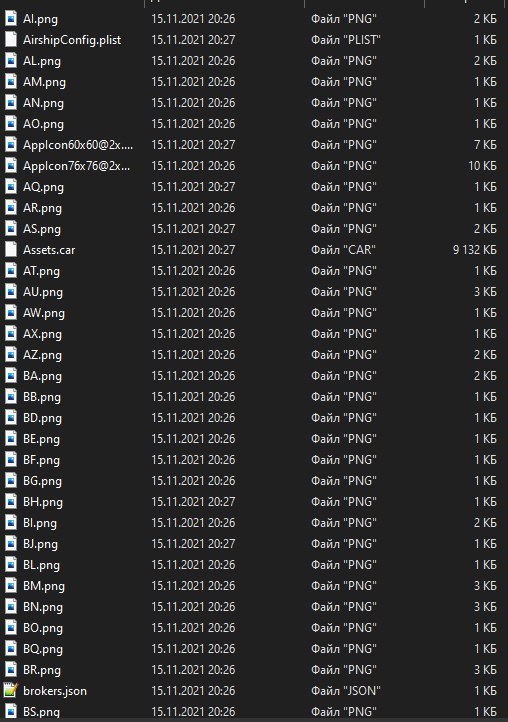Viewport: 508px width, 722px height.
Task: Click the 3 КБ size of AU.png
Action: tap(485, 292)
